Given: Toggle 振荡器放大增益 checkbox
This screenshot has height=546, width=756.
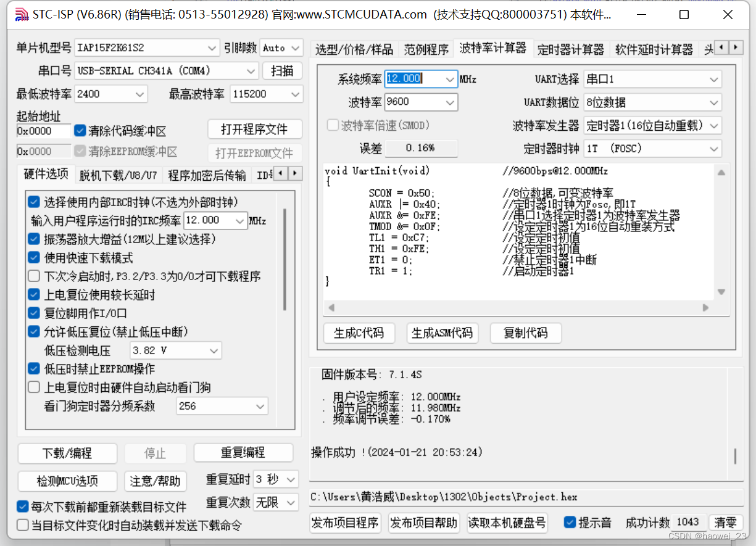Looking at the screenshot, I should (x=34, y=239).
